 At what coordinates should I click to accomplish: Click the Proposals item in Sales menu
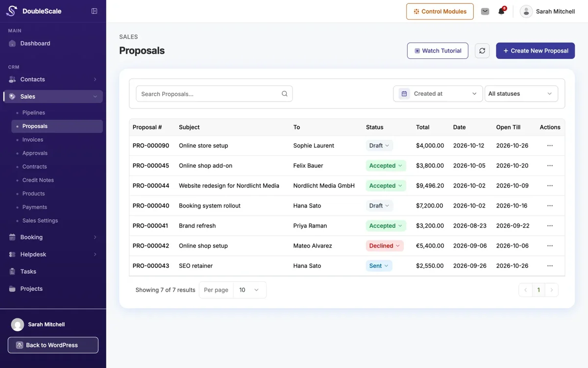coord(57,126)
